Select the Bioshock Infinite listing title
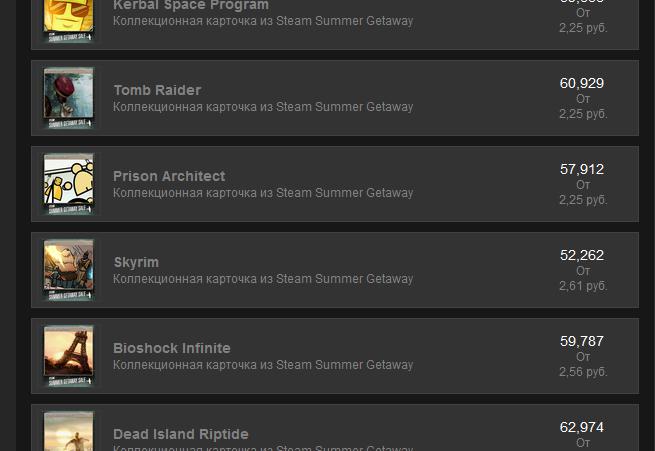 (172, 348)
